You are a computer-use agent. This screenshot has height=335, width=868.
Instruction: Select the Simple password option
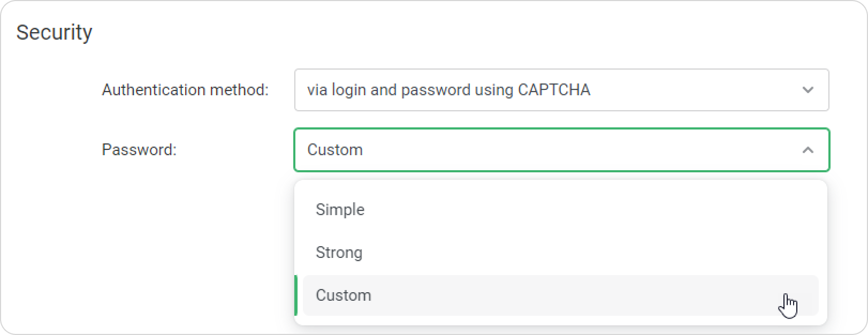pyautogui.click(x=560, y=210)
